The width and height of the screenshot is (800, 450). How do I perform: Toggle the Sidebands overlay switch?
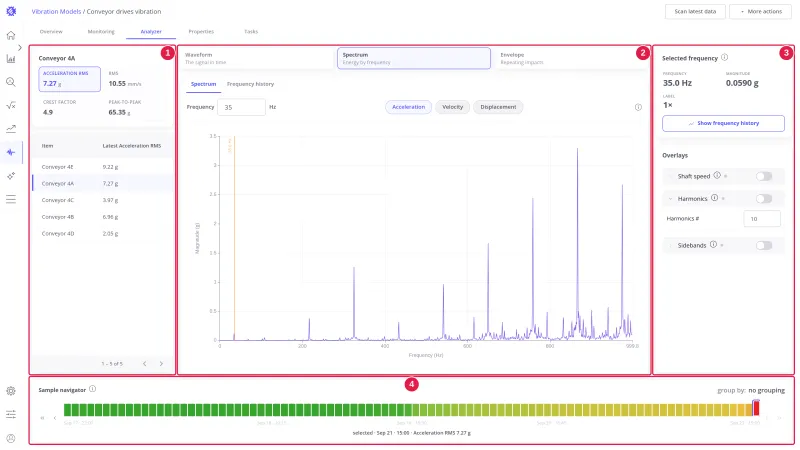pyautogui.click(x=764, y=245)
